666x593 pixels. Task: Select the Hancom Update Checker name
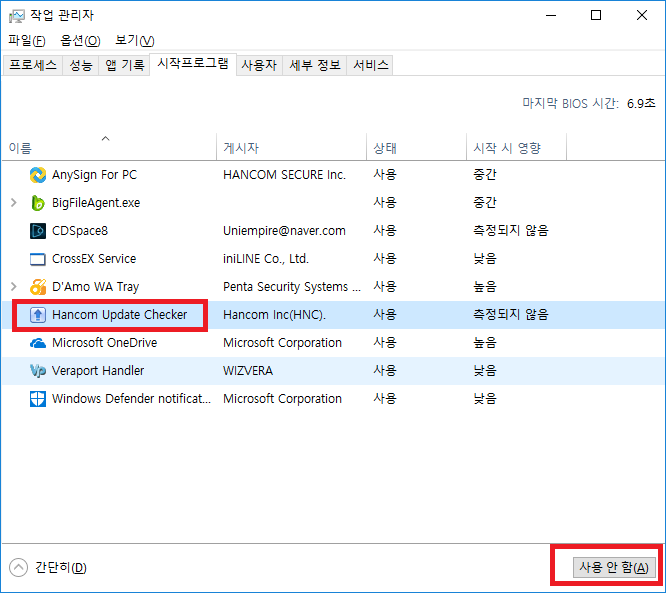pyautogui.click(x=119, y=315)
